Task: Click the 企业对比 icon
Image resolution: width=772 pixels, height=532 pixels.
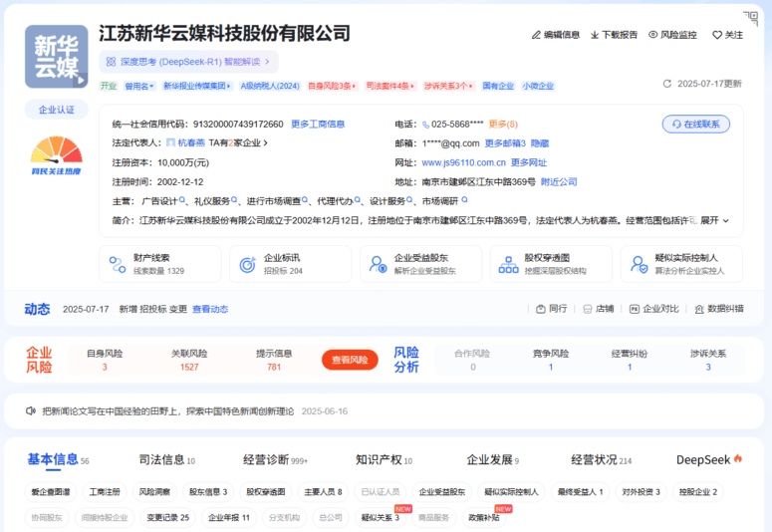Action: 635,309
